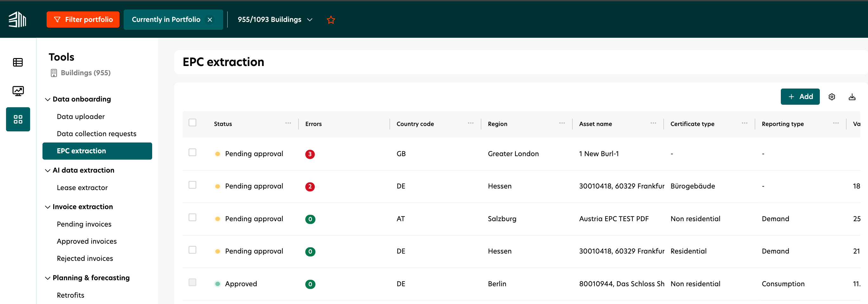The width and height of the screenshot is (868, 304).
Task: Click the error badge showing 2
Action: point(310,187)
